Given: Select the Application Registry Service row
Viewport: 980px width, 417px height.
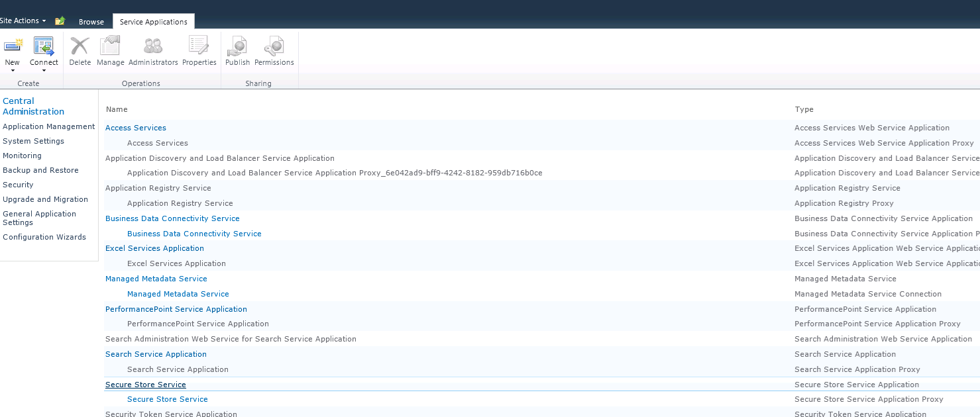Looking at the screenshot, I should pyautogui.click(x=158, y=188).
